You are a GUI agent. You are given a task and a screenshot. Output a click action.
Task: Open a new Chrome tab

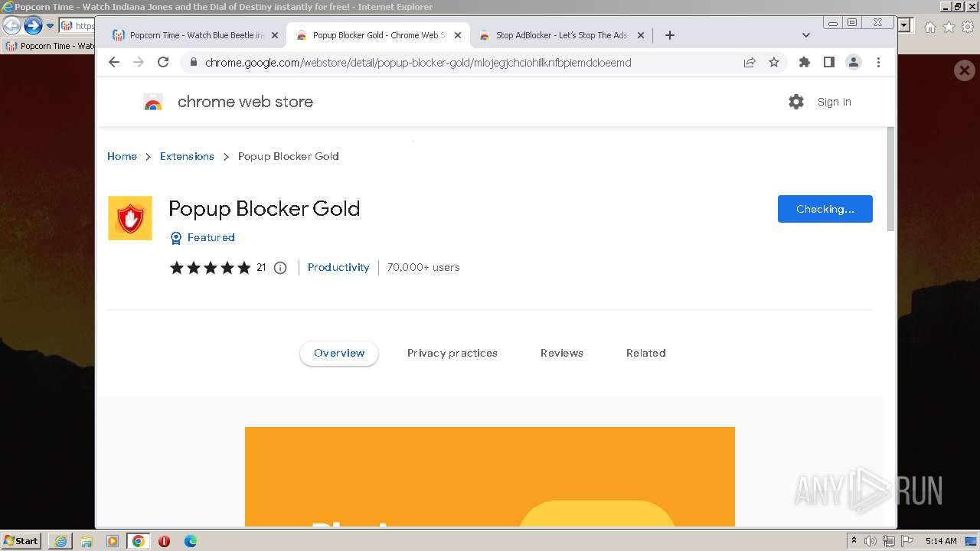(x=670, y=35)
